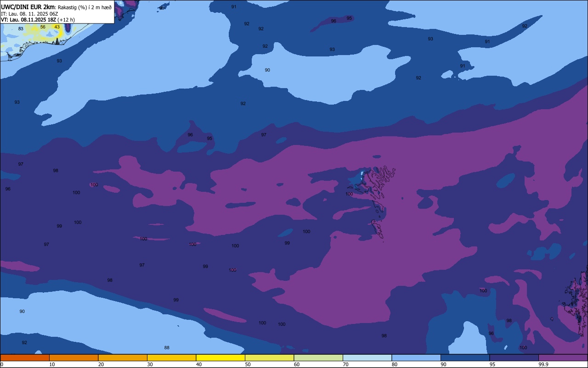Click the golden 30–40 legend color segment
Image resolution: width=588 pixels, height=368 pixels.
(171, 357)
